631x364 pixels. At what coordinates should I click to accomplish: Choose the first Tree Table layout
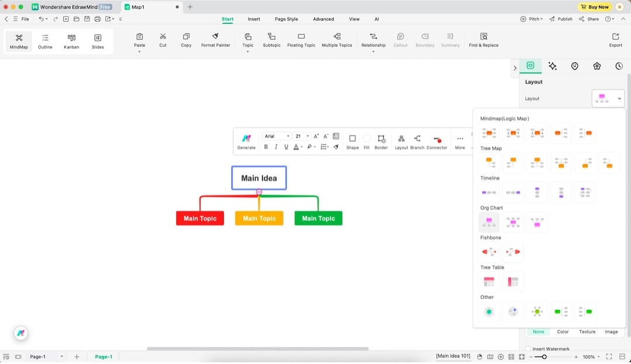click(x=489, y=282)
